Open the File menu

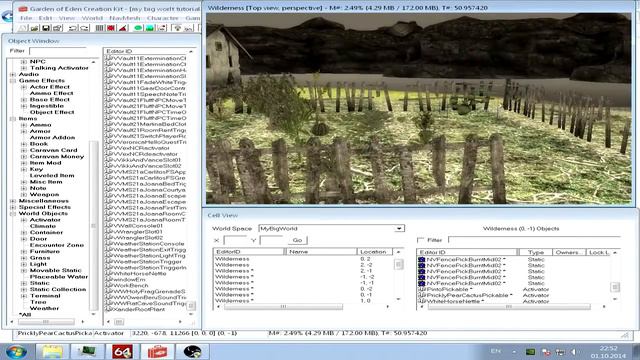click(26, 18)
